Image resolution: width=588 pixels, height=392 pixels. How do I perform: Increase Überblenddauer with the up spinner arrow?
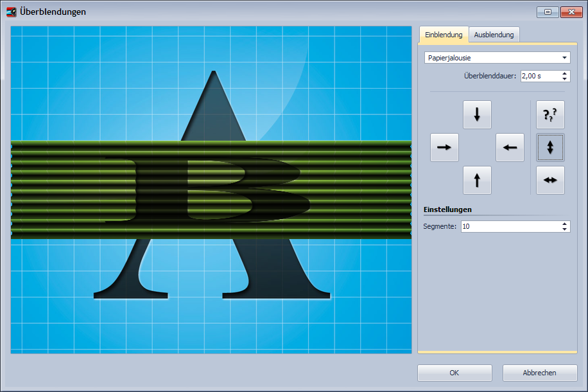pos(565,73)
